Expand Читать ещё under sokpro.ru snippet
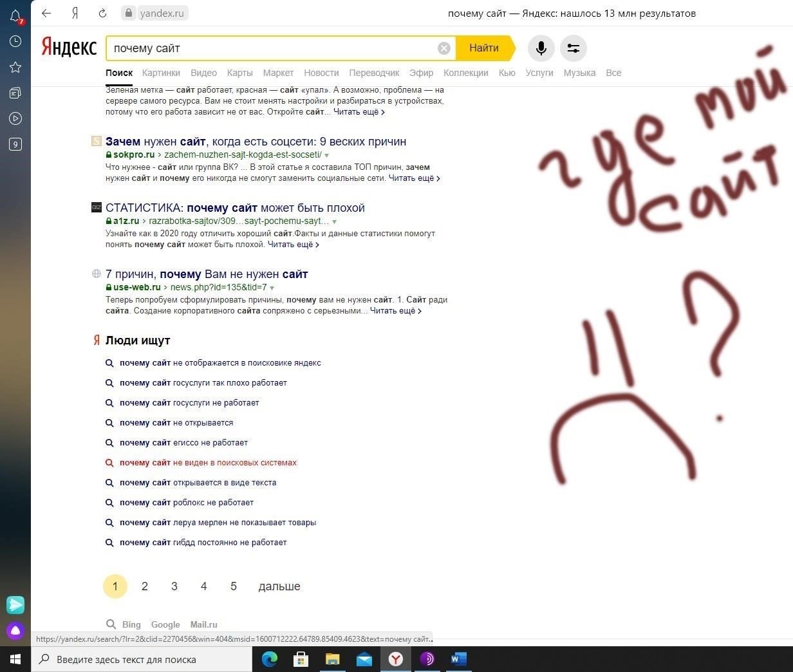 [x=415, y=178]
